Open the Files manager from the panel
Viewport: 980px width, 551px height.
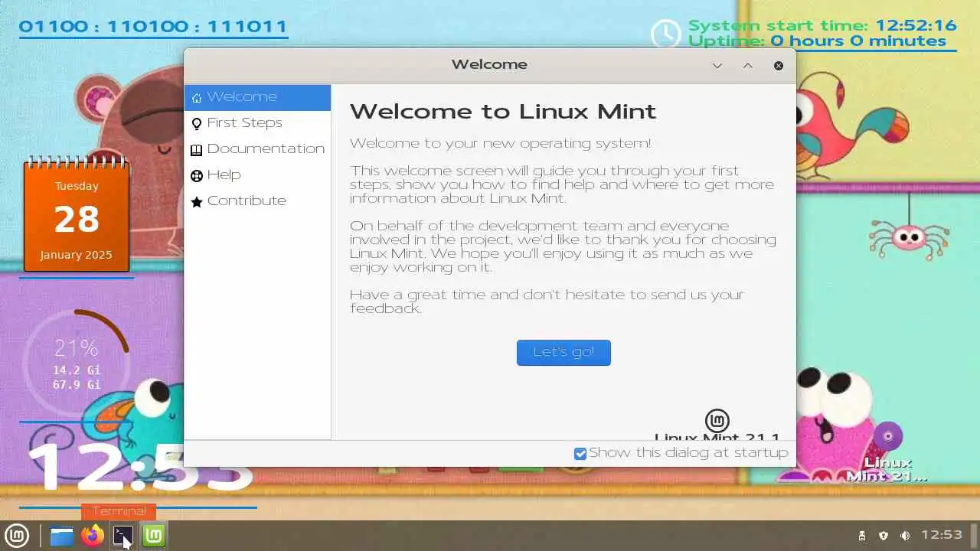click(x=62, y=536)
